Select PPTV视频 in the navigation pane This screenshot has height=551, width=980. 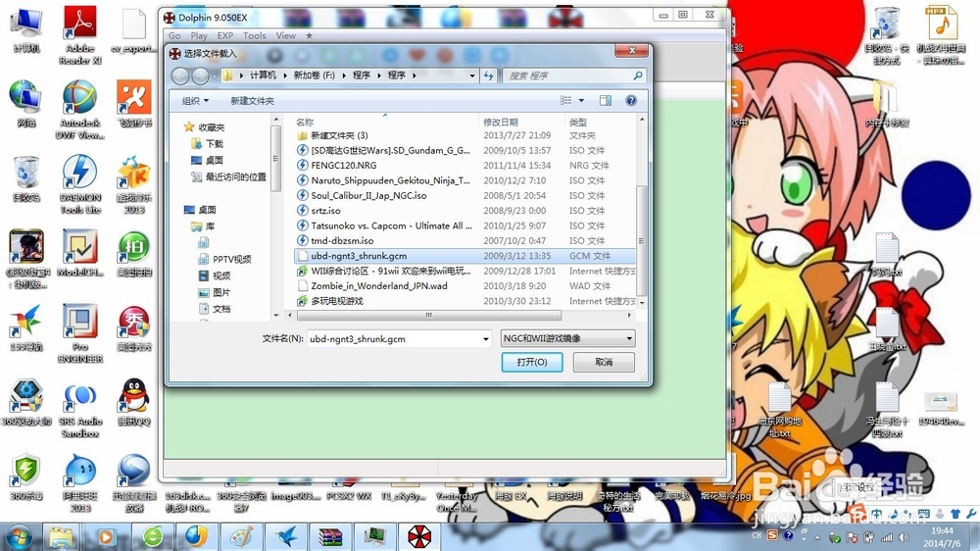(225, 259)
